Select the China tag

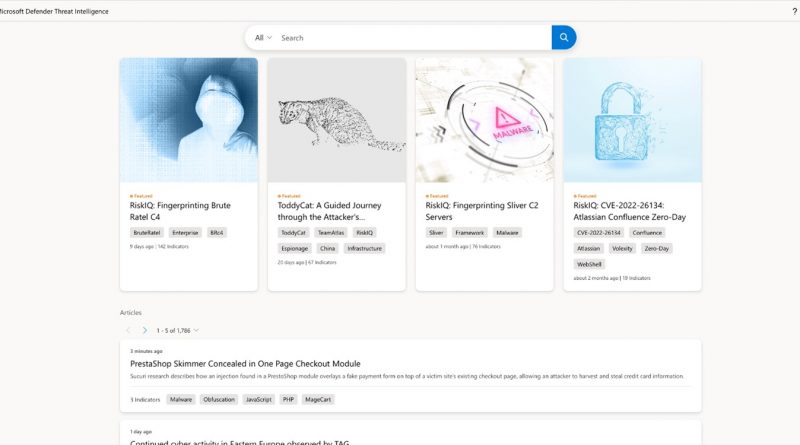[328, 249]
